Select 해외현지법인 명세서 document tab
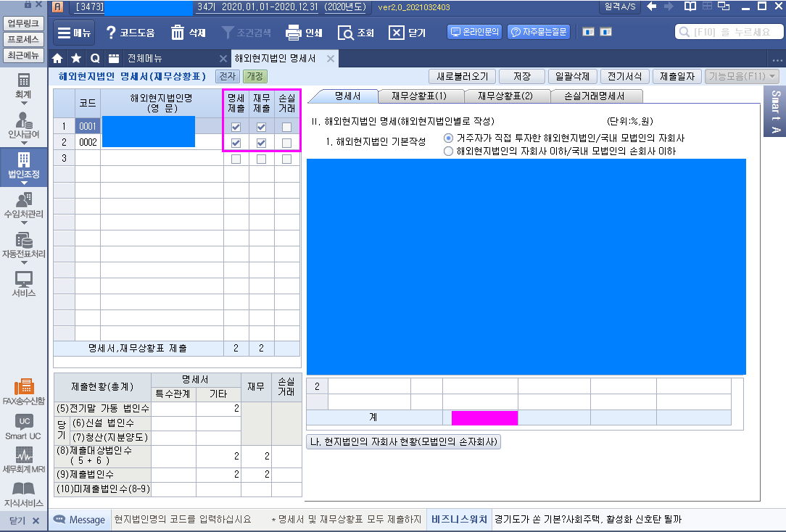Screen dimensions: 786x532 [x=276, y=59]
